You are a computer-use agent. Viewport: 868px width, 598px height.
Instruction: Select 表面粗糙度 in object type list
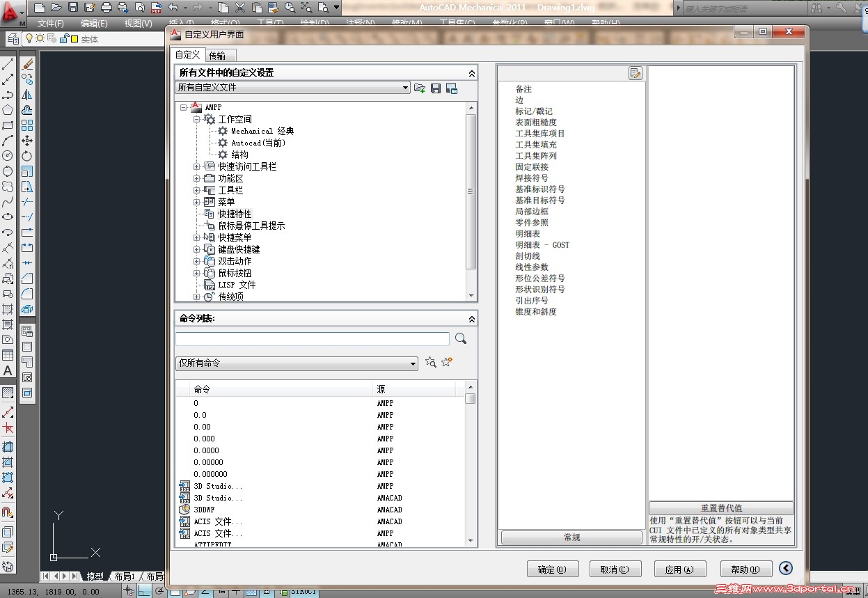pyautogui.click(x=536, y=123)
